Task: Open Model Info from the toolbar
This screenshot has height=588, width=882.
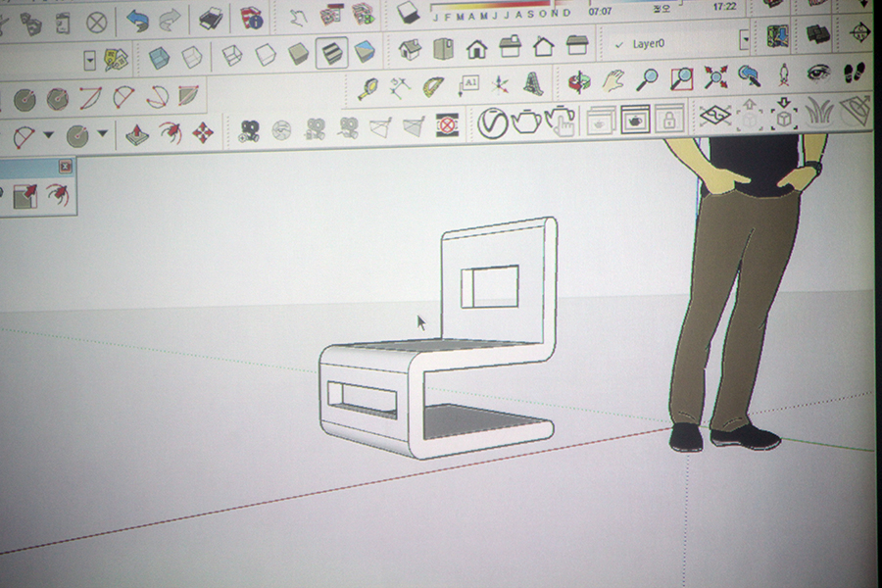Action: [x=252, y=19]
